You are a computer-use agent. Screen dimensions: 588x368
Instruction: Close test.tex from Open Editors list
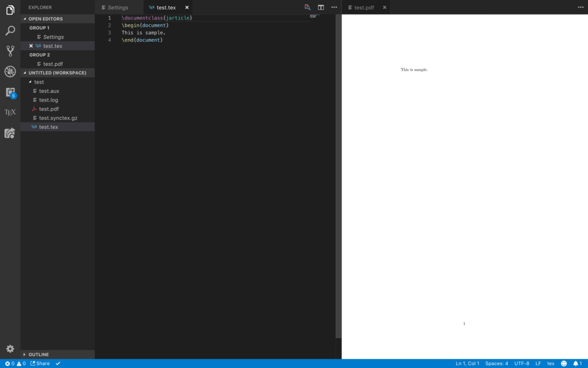(31, 46)
